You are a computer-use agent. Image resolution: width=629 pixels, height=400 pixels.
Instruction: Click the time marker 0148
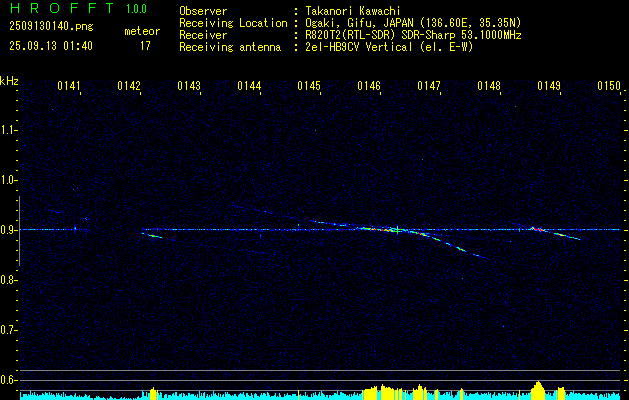[489, 86]
